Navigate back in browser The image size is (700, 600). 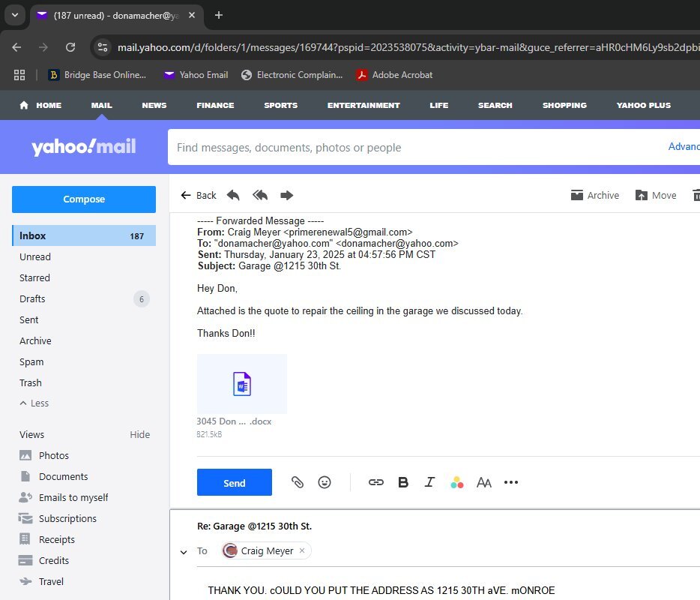16,47
